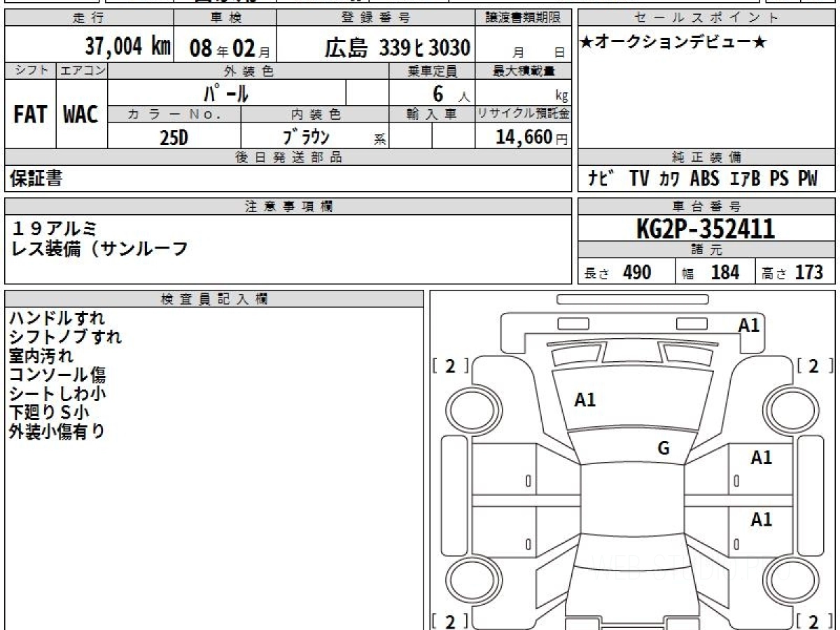This screenshot has width=840, height=630.
Task: Select inspector note 外装小傷有り
Action: coord(57,431)
